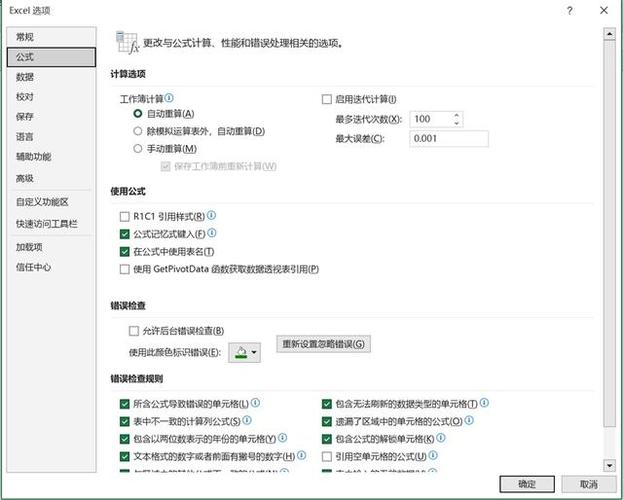Show info icon for 包含公式的解锁单元格
The width and height of the screenshot is (623, 500).
(441, 438)
